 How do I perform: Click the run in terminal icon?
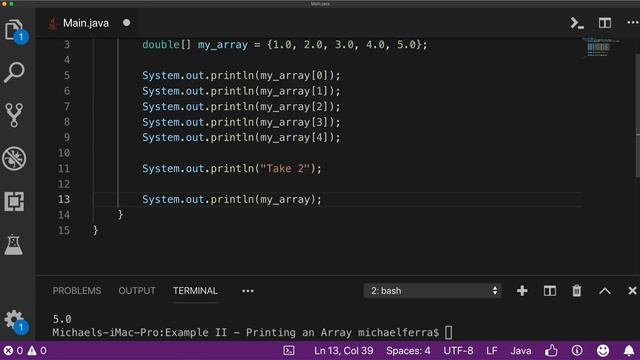pos(577,23)
